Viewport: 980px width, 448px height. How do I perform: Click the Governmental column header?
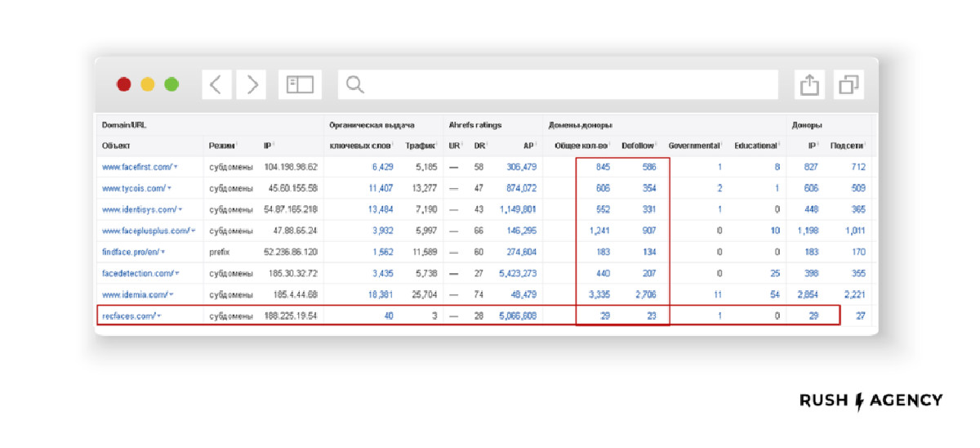[693, 146]
